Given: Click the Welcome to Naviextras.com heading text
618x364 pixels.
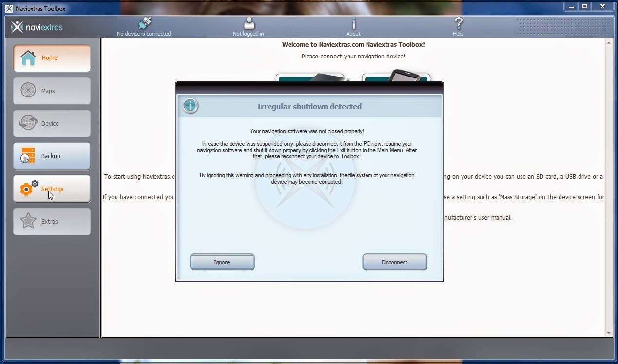Looking at the screenshot, I should pos(353,44).
